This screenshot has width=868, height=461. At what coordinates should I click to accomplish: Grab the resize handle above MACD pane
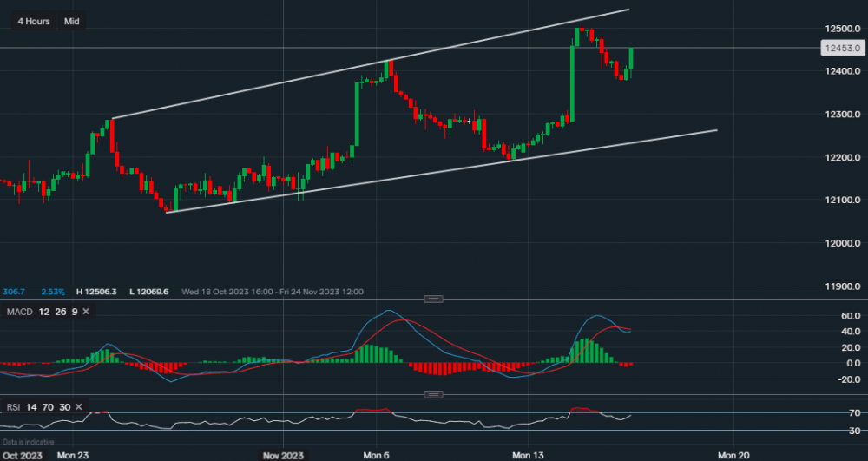point(433,300)
